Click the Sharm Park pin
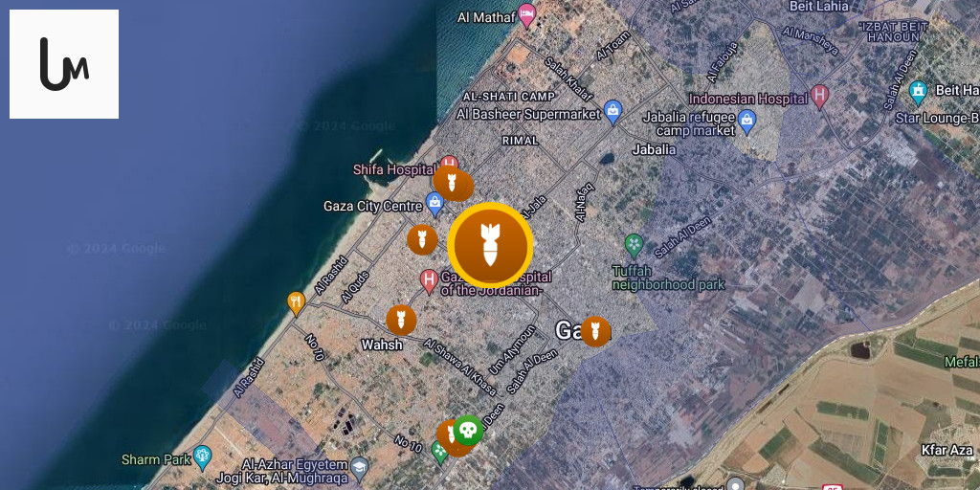 click(x=202, y=457)
